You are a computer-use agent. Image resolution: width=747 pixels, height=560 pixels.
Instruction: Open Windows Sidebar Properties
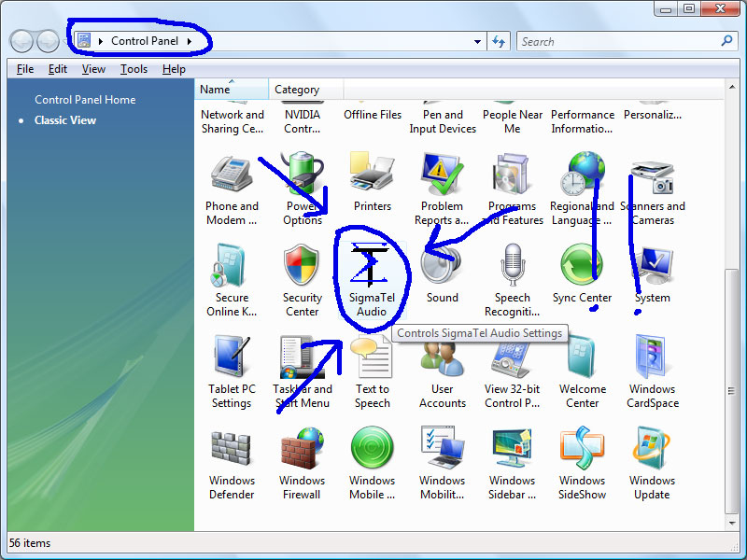pyautogui.click(x=512, y=464)
